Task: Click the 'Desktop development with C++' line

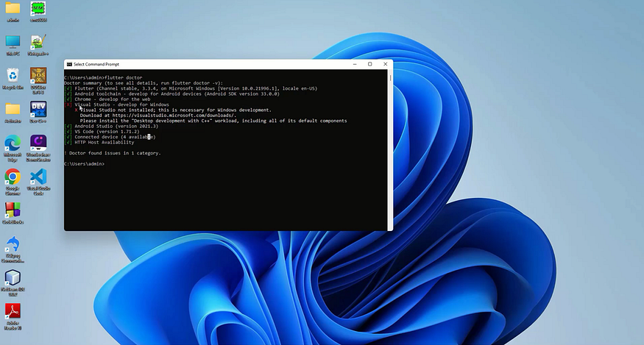Action: click(x=213, y=121)
